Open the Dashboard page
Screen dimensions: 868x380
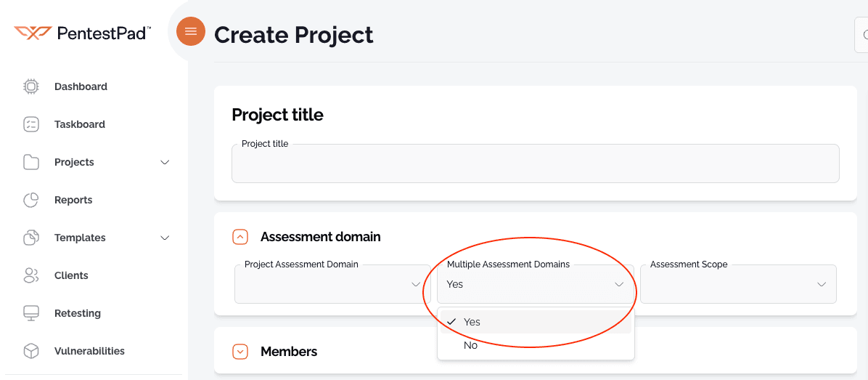81,86
